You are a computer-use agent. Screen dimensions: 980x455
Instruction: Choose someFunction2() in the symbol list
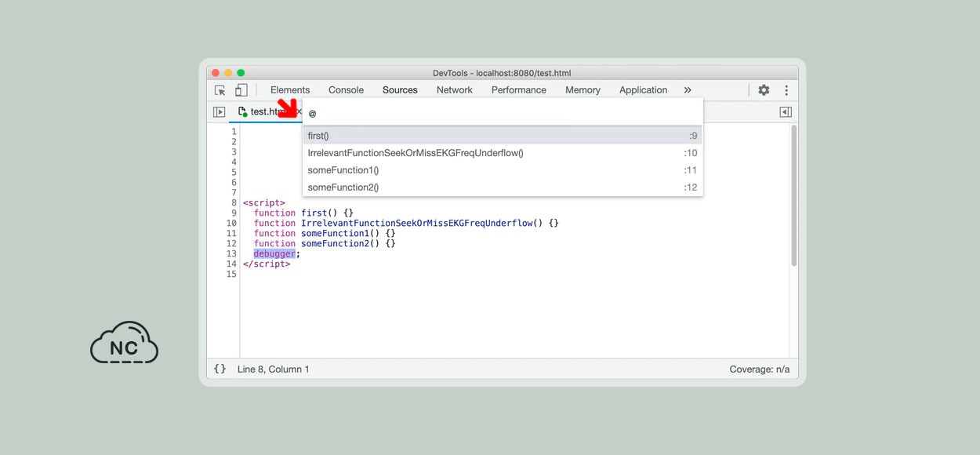click(503, 187)
